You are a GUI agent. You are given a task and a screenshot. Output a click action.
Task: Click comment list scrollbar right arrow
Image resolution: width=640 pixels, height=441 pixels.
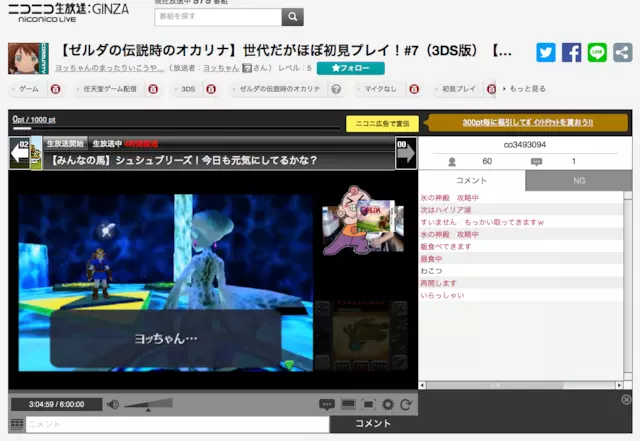(x=619, y=385)
